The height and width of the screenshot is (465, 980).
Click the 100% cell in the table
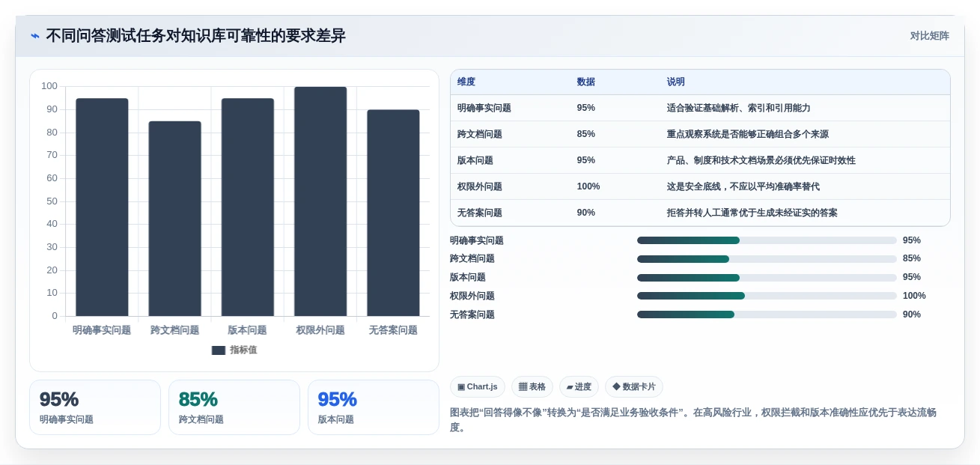(x=588, y=186)
